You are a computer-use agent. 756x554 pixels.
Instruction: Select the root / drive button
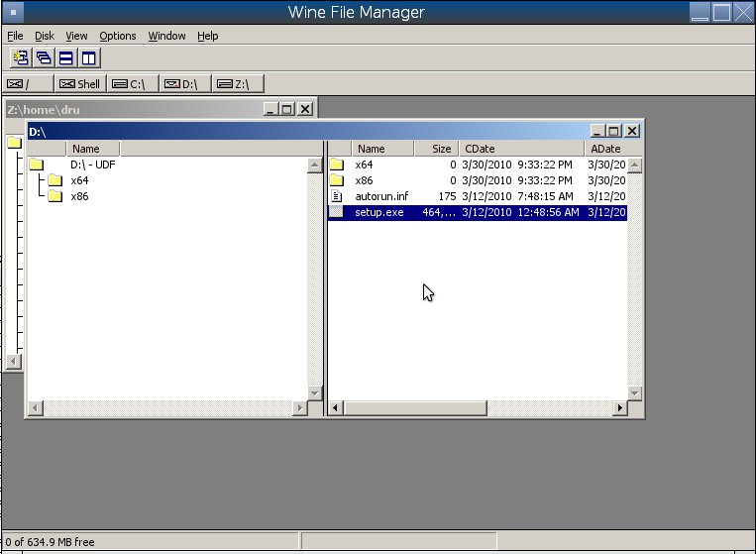[28, 84]
